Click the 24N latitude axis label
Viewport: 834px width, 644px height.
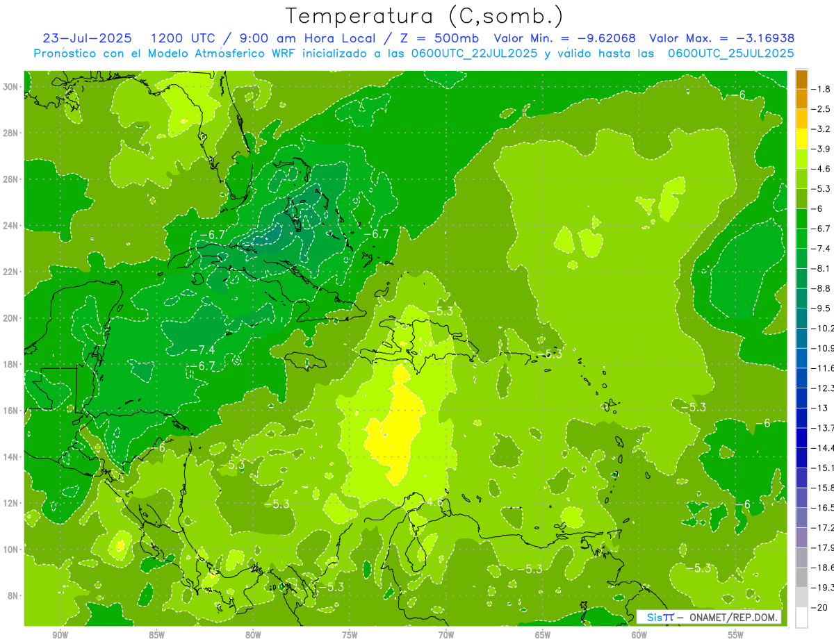click(11, 226)
